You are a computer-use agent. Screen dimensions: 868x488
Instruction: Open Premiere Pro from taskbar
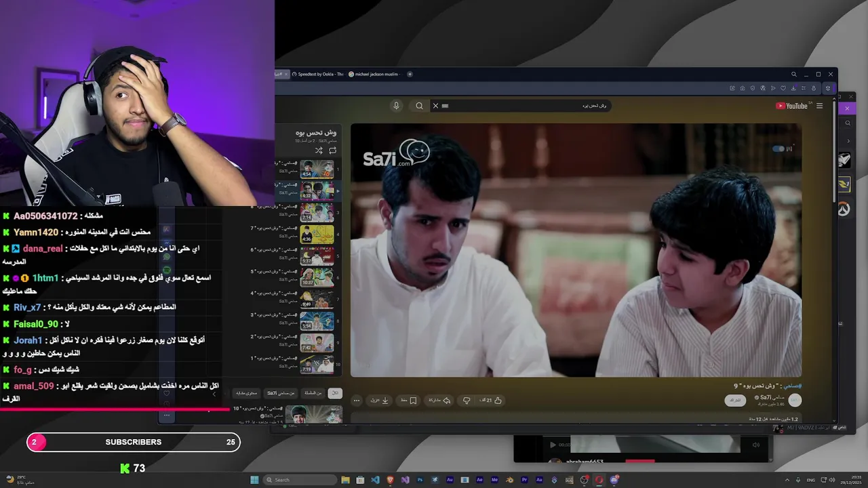(x=524, y=480)
